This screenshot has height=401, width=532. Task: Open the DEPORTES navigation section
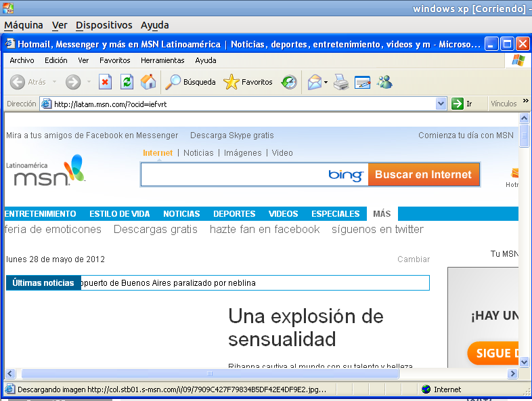point(234,213)
